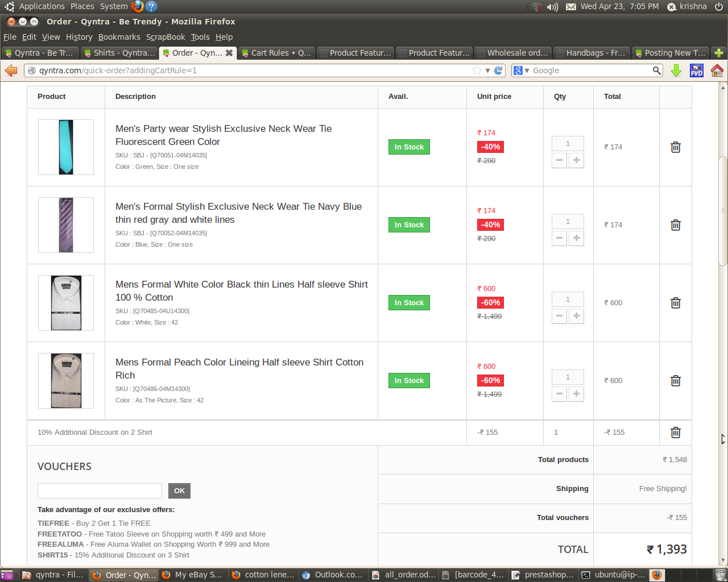View the green tie product thumbnail
This screenshot has width=728, height=582.
pos(66,147)
